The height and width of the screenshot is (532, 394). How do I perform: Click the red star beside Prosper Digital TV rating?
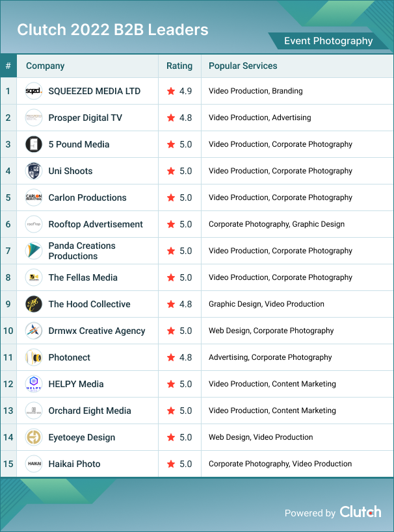pyautogui.click(x=171, y=118)
